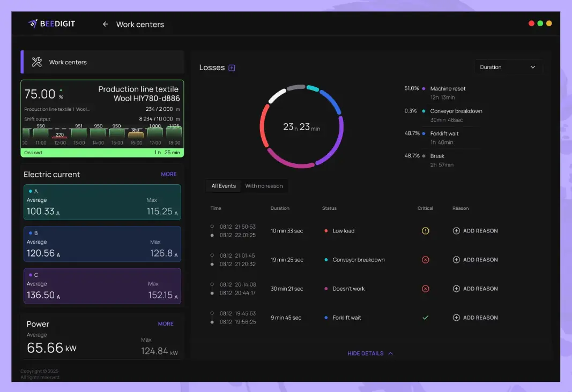Click the red critical icon for Doesn't work
Screen dimensions: 572x392
click(x=425, y=289)
